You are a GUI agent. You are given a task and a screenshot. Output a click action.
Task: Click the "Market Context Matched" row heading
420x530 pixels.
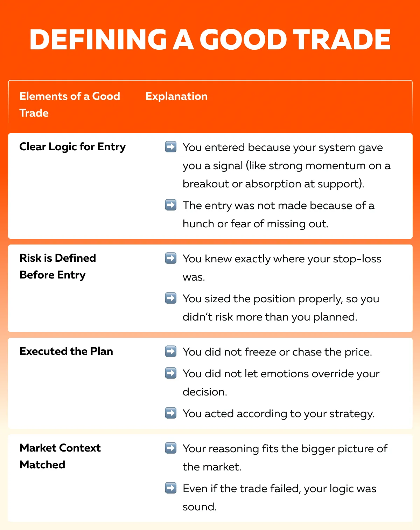click(60, 456)
